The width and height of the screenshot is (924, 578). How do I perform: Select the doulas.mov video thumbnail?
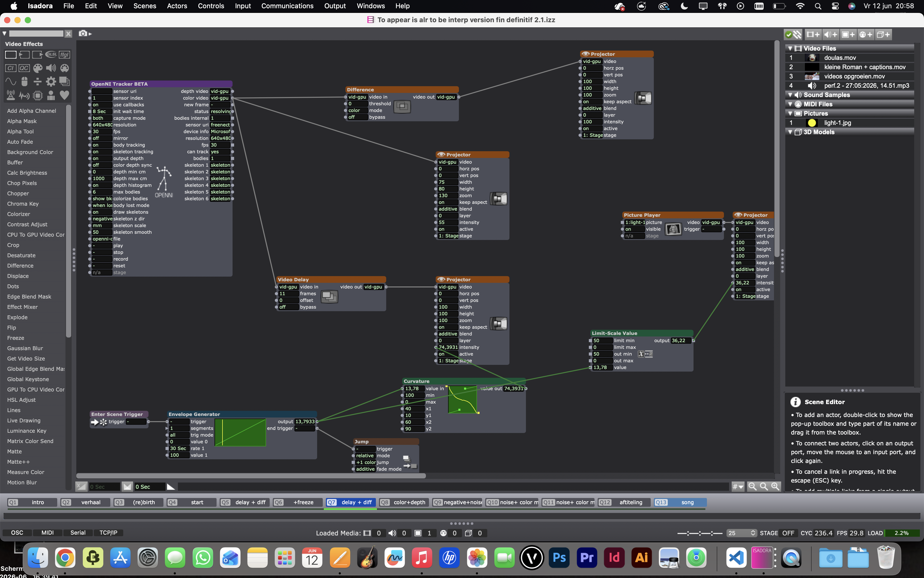click(x=812, y=58)
